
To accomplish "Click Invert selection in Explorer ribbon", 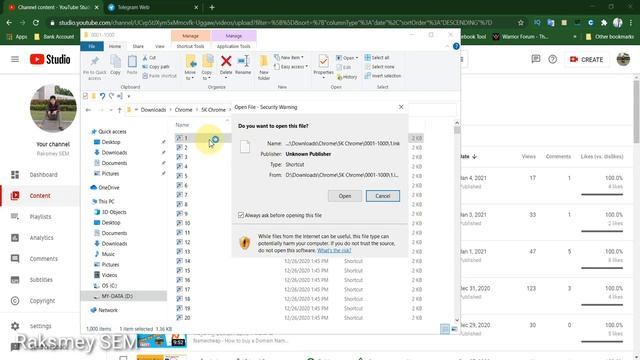I will tap(382, 76).
